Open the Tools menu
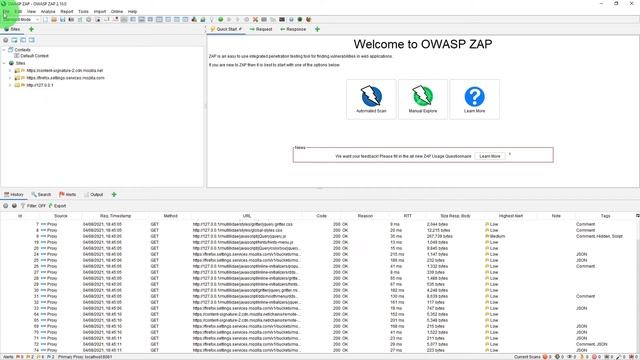 click(83, 11)
